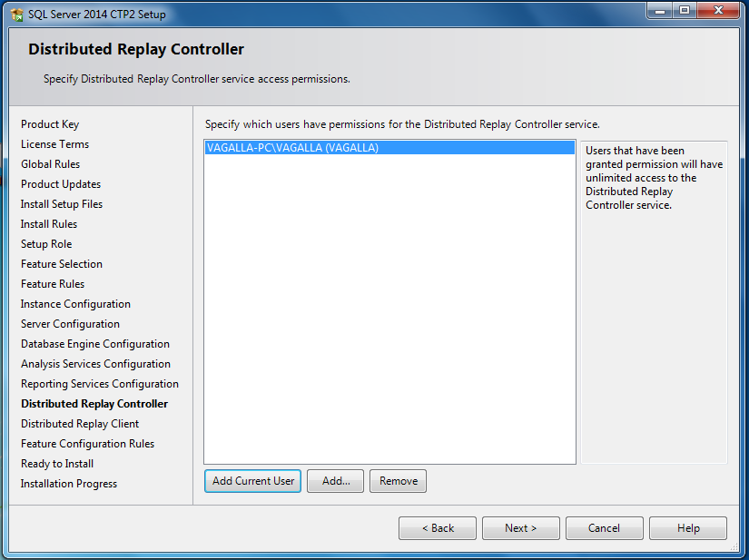Select the Installation Progress step
Screen dimensions: 749x560
pyautogui.click(x=69, y=484)
